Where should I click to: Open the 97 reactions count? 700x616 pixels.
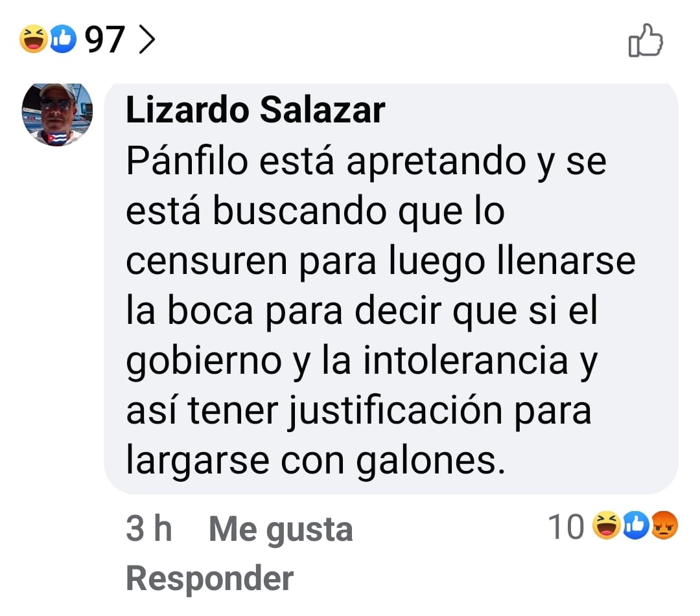pyautogui.click(x=104, y=40)
